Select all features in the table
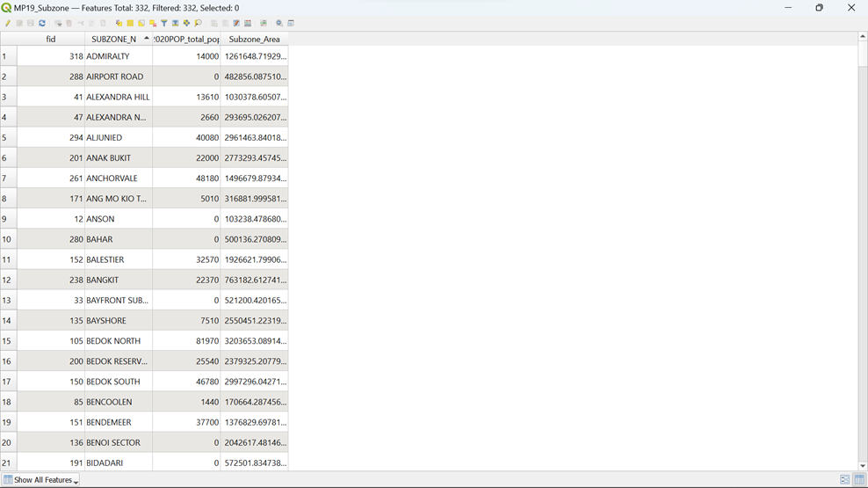 (x=130, y=24)
